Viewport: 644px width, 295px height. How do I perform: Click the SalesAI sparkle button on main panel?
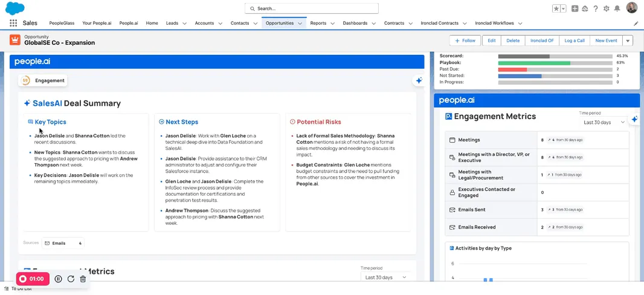tap(419, 81)
